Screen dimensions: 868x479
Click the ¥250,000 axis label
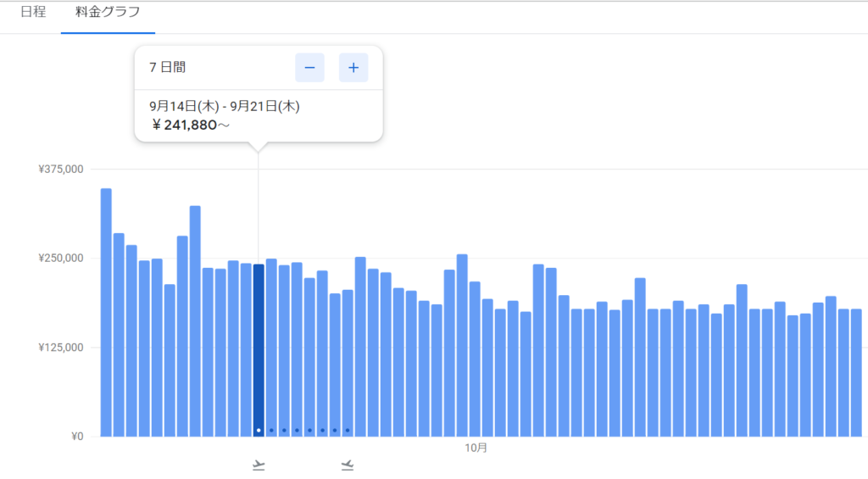pos(61,259)
